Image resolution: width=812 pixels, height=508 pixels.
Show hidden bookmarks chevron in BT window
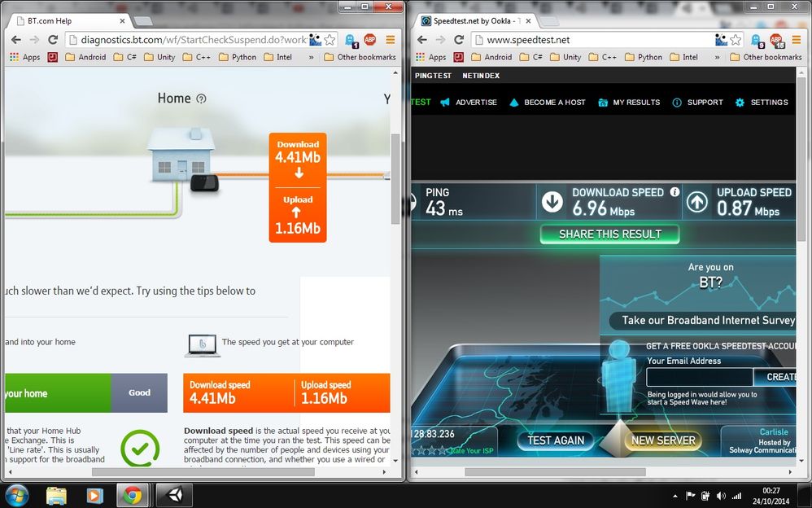(x=312, y=58)
